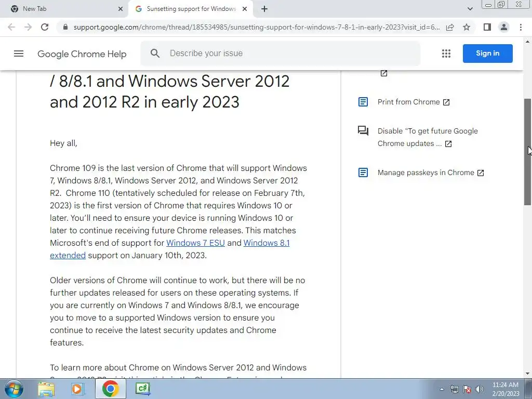The width and height of the screenshot is (532, 399).
Task: Open the C# application in the taskbar
Action: (x=142, y=389)
